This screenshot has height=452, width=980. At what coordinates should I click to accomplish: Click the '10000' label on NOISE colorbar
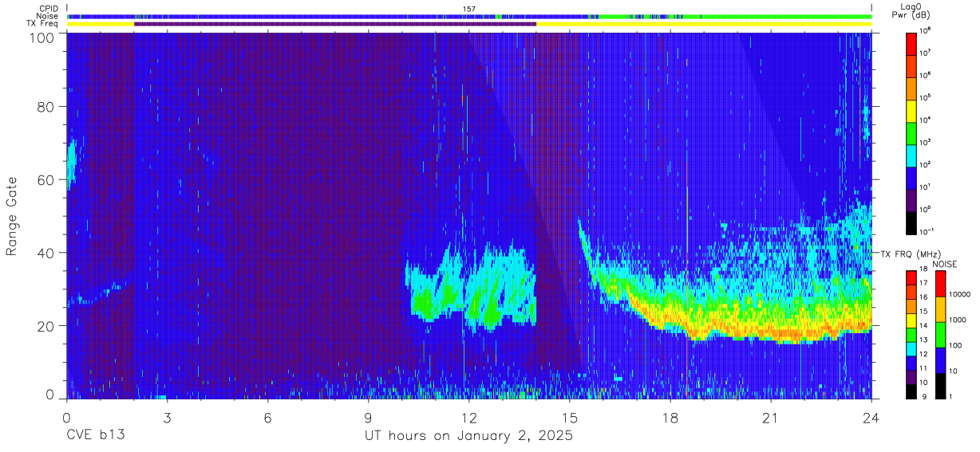point(959,294)
